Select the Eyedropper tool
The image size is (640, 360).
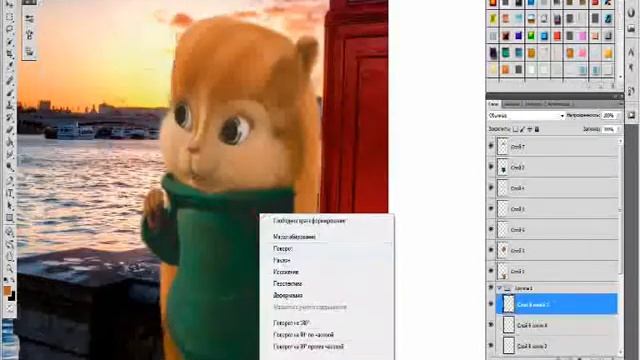[x=10, y=65]
